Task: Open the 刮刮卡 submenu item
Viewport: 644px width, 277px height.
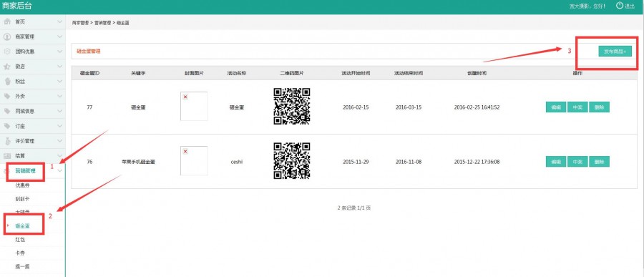Action: 22,199
